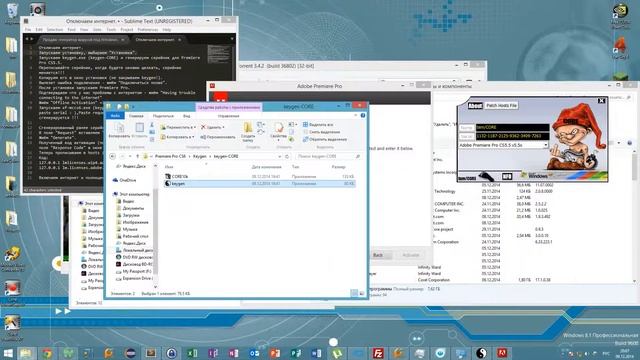Click 'Обратить выделение' invert selection in ribbon
This screenshot has height=360, width=640.
(324, 139)
